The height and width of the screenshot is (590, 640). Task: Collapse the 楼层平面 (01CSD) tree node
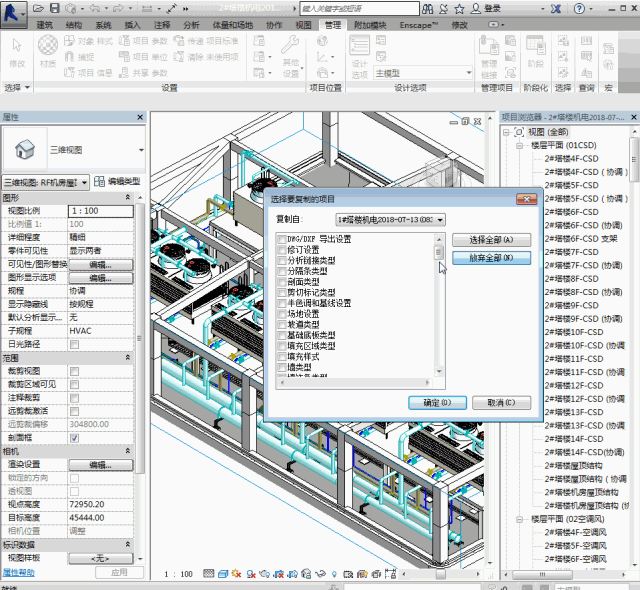point(520,144)
